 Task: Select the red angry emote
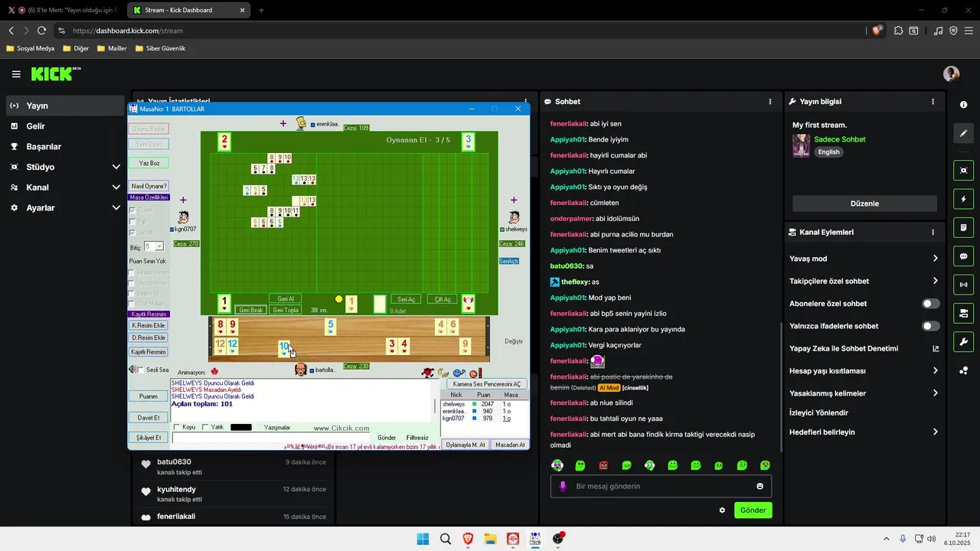click(x=603, y=465)
